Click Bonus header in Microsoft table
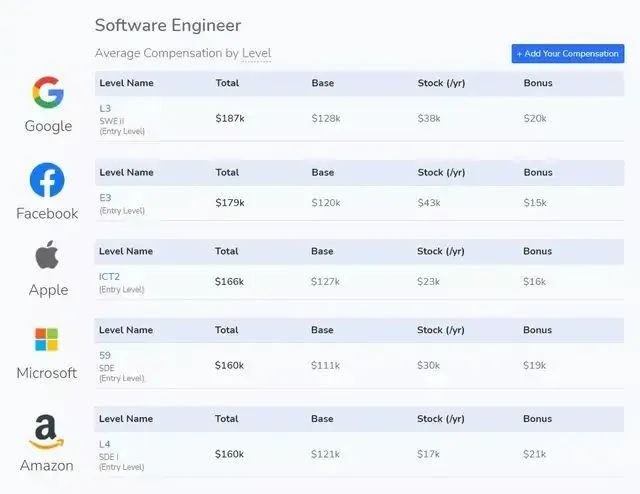The height and width of the screenshot is (494, 640). (x=538, y=330)
